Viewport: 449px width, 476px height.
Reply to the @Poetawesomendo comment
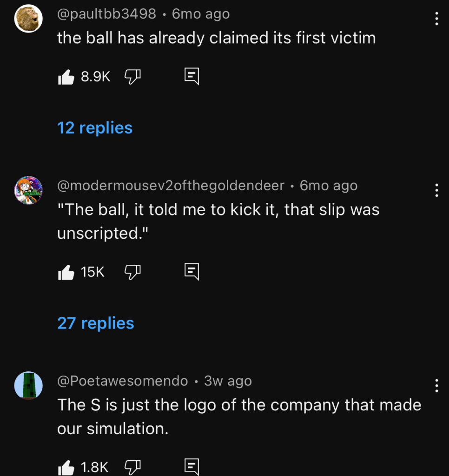click(x=191, y=466)
